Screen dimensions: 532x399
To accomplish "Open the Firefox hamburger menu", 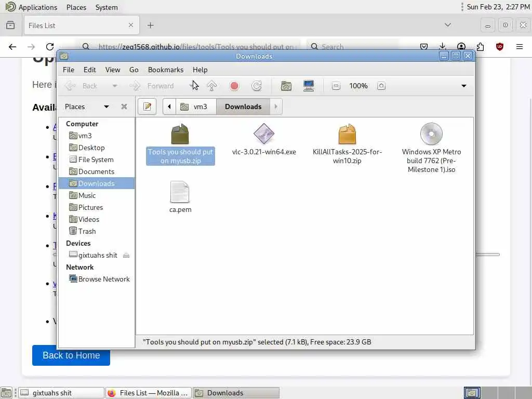I will [x=520, y=47].
